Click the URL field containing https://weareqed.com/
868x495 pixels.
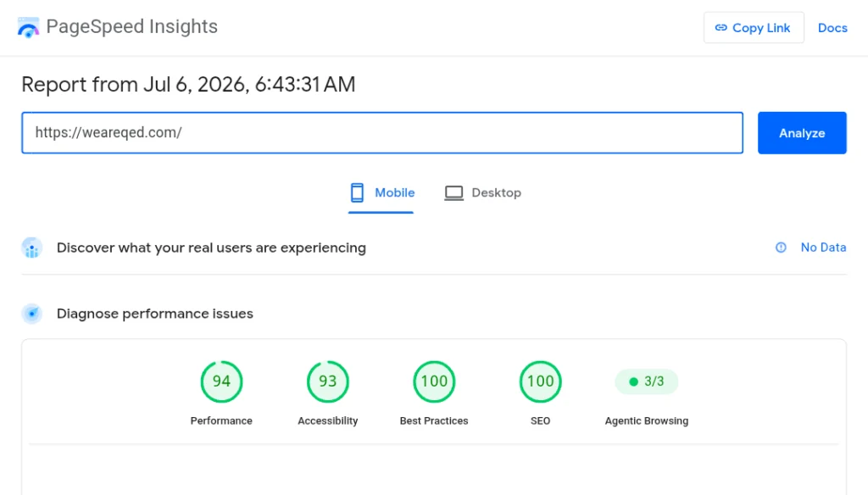[x=382, y=133]
